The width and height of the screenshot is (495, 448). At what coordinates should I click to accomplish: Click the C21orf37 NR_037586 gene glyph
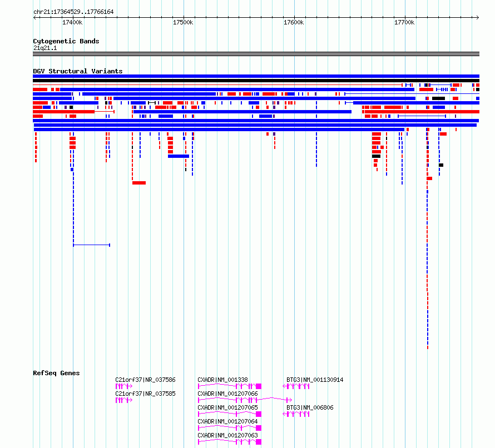123,386
